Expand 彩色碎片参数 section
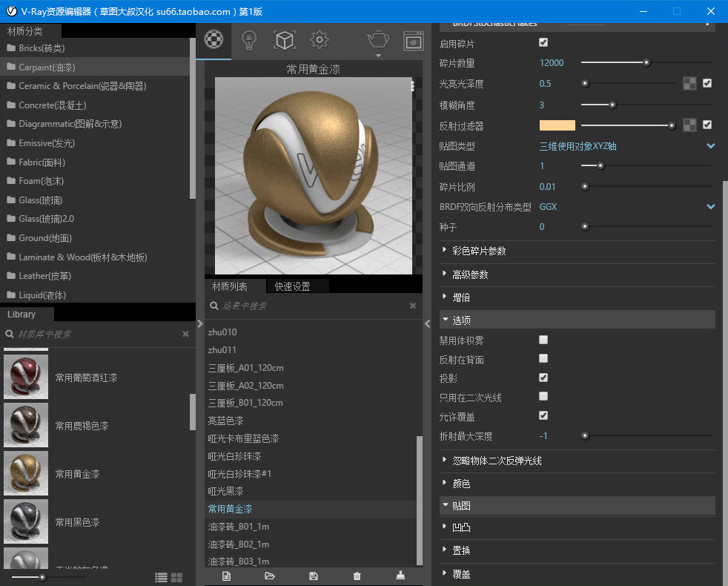 click(577, 251)
